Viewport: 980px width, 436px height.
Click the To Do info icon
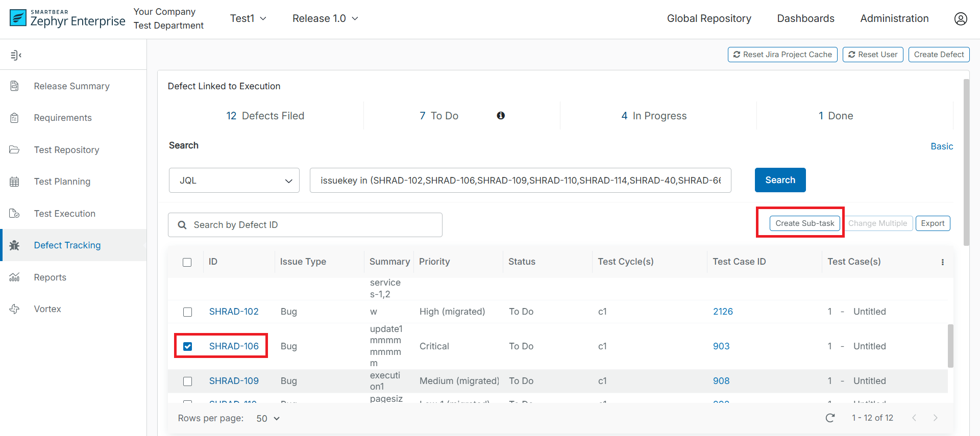pos(501,116)
